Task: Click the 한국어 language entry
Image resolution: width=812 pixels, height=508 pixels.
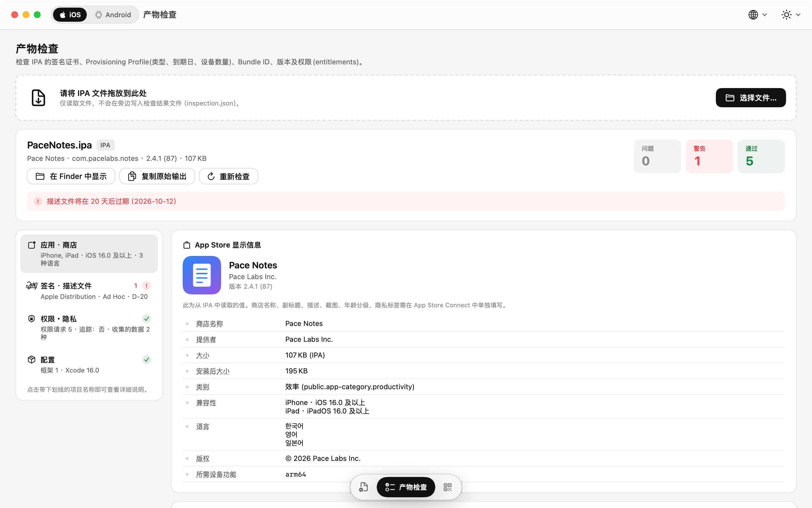Action: click(294, 426)
